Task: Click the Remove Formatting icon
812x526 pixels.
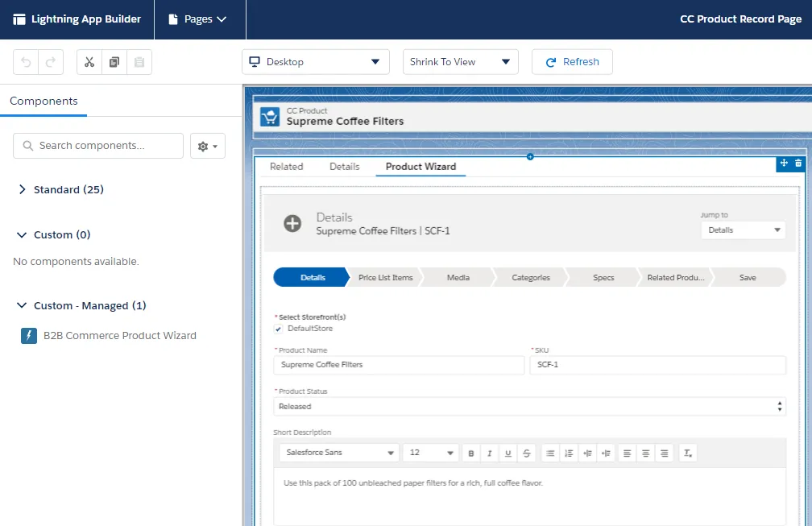Action: tap(688, 453)
